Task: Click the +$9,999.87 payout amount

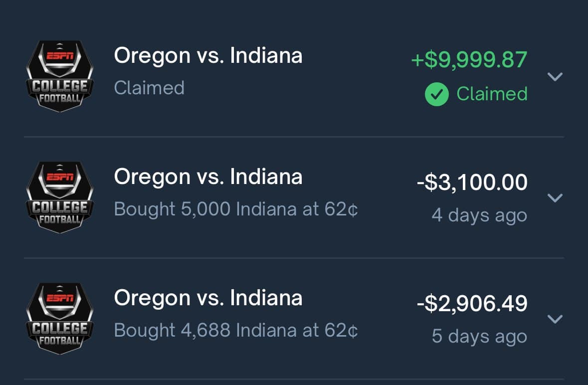Action: 468,58
